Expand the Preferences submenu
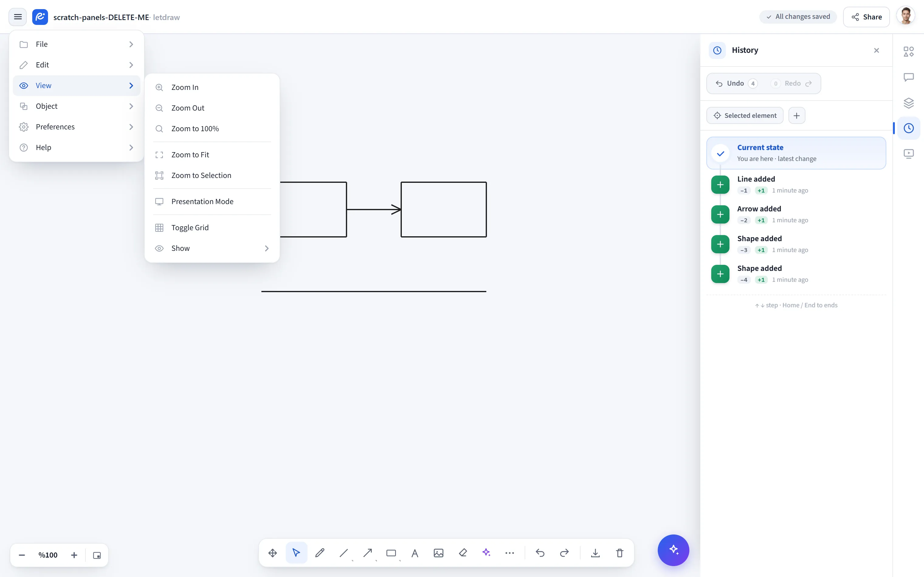 point(76,127)
